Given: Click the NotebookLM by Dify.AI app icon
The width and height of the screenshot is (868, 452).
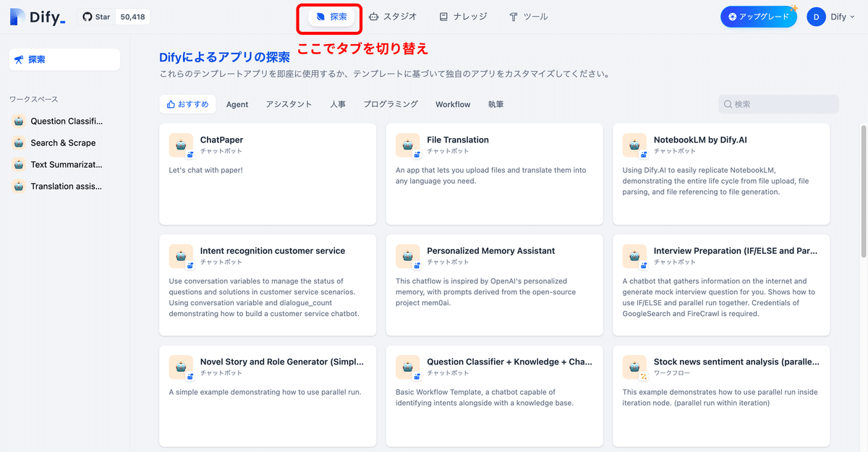Looking at the screenshot, I should (634, 145).
